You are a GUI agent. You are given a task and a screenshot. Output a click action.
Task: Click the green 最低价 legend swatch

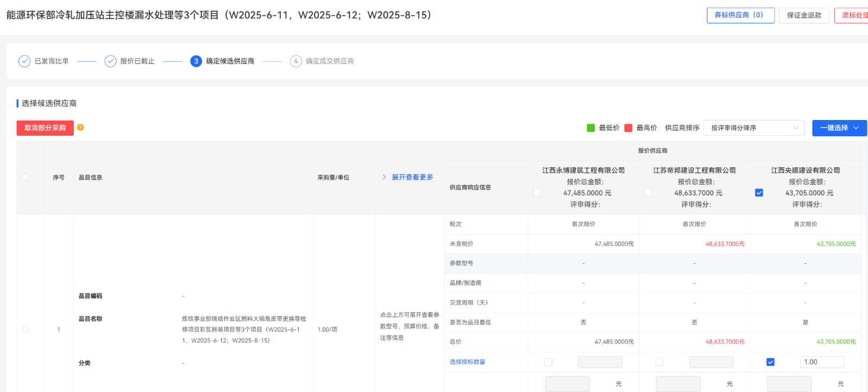[591, 128]
